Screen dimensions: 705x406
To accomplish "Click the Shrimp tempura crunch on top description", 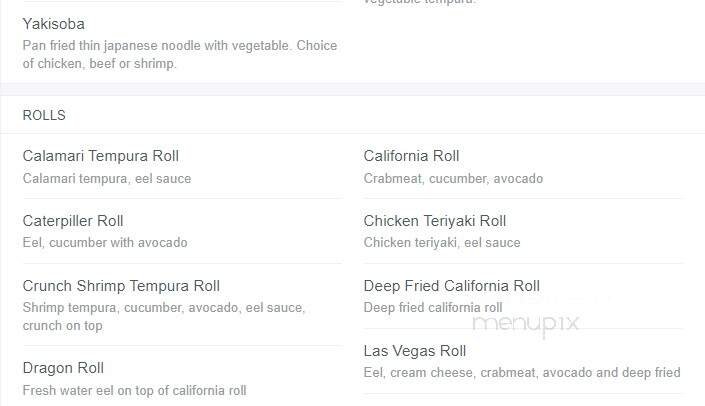I will pyautogui.click(x=163, y=316).
